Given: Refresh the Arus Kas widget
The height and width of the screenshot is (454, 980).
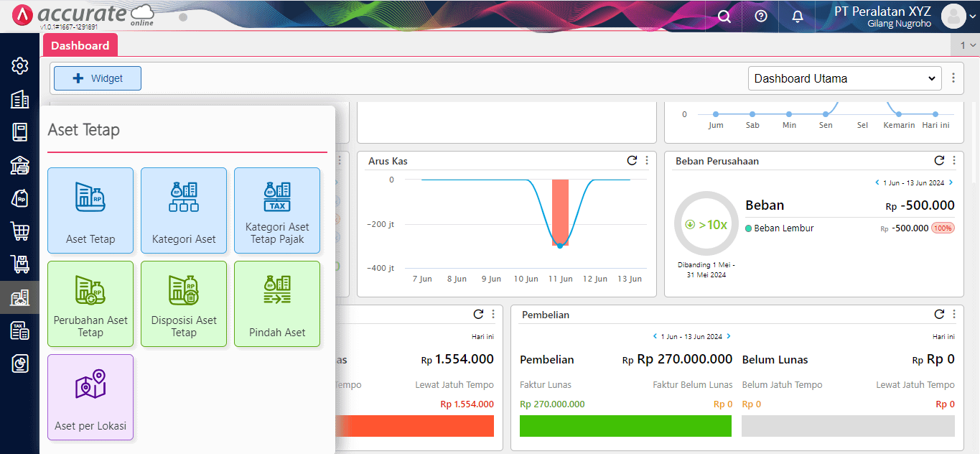Looking at the screenshot, I should pyautogui.click(x=632, y=161).
